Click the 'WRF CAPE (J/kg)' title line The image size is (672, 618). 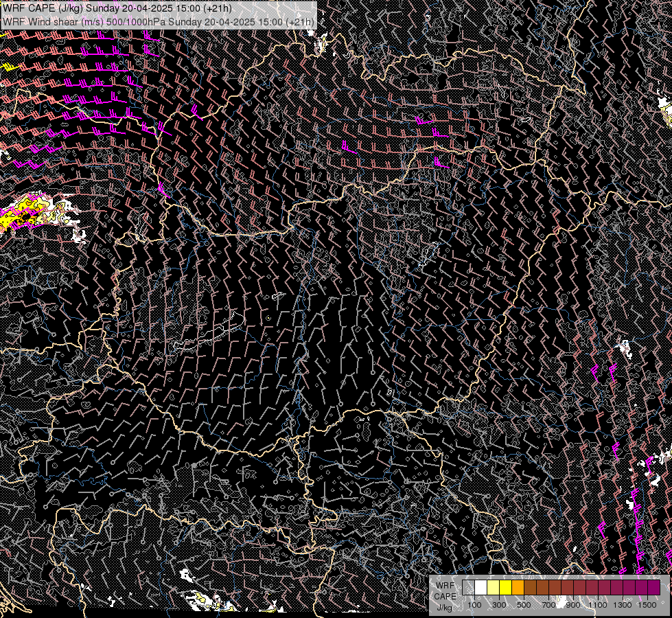tap(117, 8)
